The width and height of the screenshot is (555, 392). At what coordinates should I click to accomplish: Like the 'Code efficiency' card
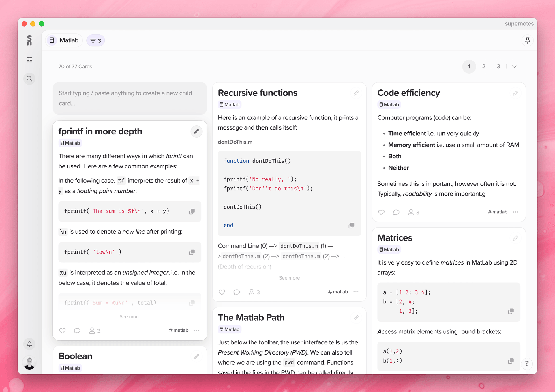[381, 212]
